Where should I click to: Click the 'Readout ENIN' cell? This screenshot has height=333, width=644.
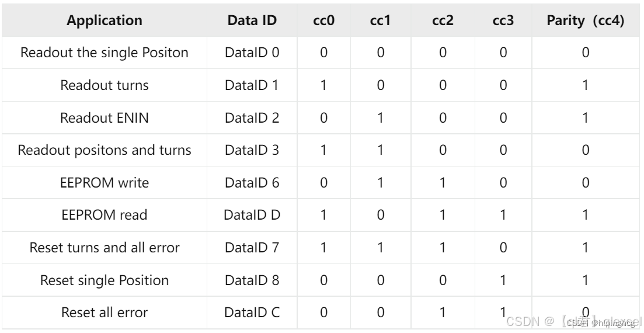pyautogui.click(x=105, y=117)
